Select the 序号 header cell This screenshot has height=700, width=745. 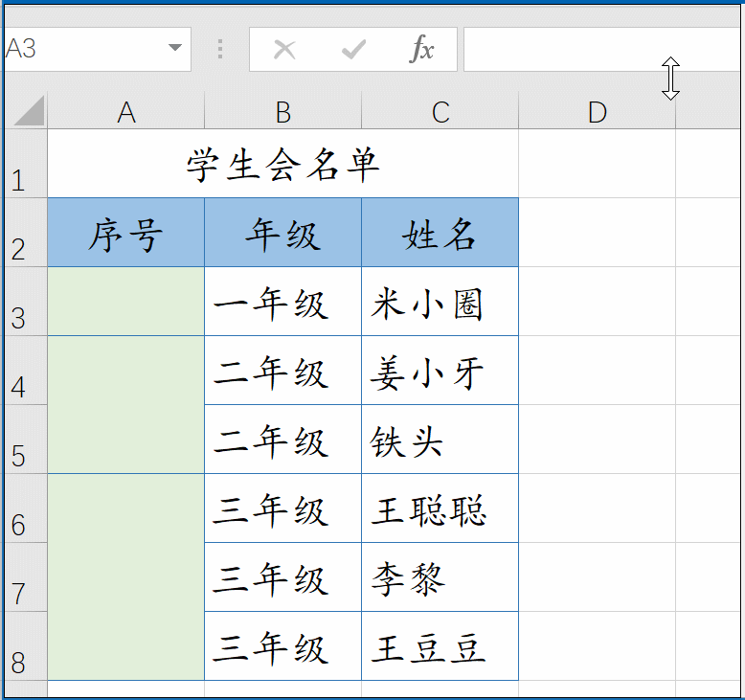[x=125, y=233]
